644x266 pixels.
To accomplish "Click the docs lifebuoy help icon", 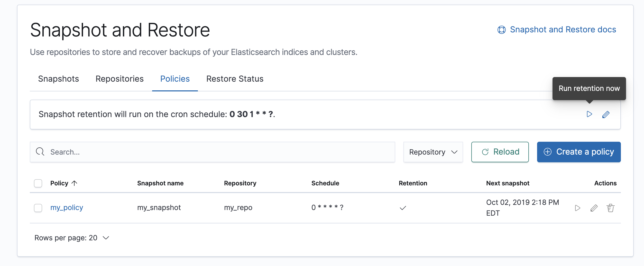I will click(x=501, y=30).
